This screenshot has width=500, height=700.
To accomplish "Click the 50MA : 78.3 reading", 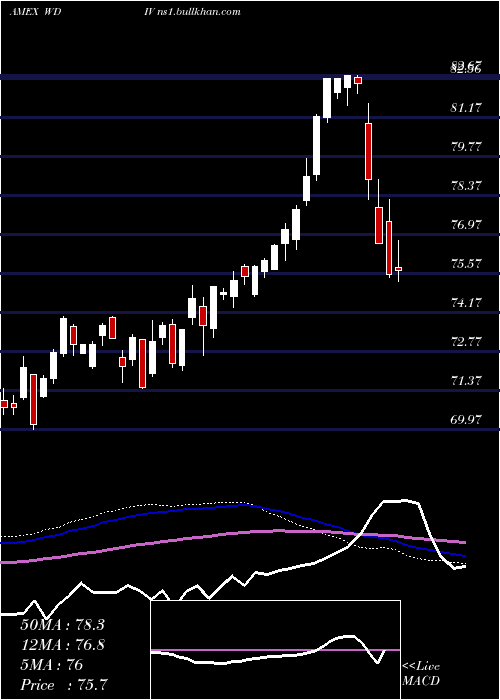I will (x=62, y=625).
